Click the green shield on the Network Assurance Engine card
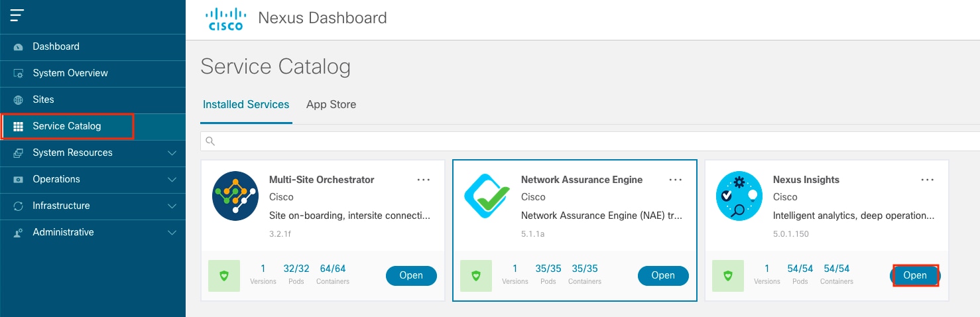Viewport: 980px width, 317px height. [x=476, y=275]
